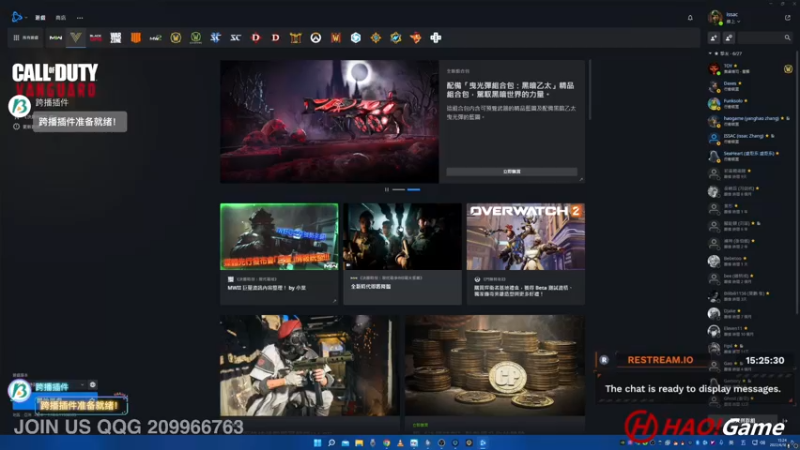Image resolution: width=800 pixels, height=450 pixels.
Task: Open the gear settings beside the play region
Action: coord(92,385)
